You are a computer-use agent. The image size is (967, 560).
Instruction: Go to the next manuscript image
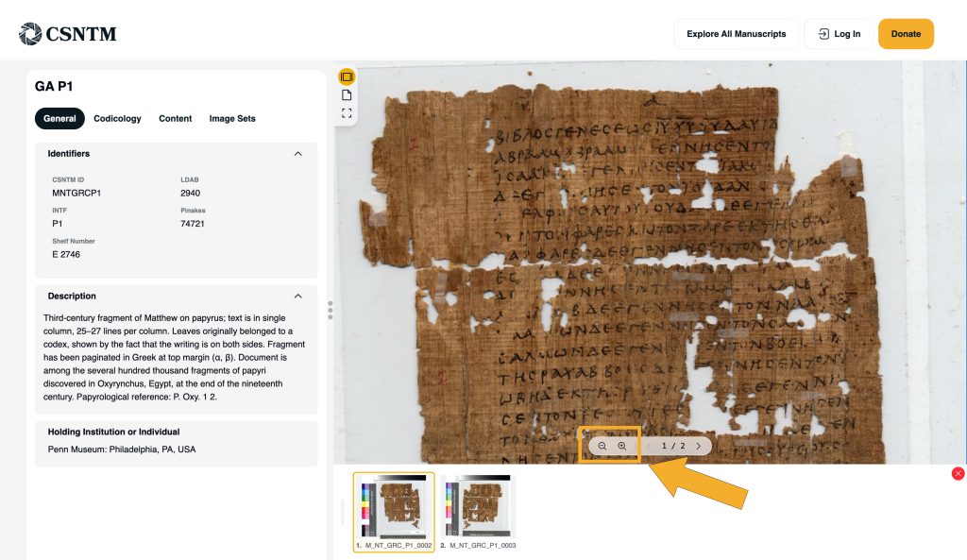pos(698,446)
